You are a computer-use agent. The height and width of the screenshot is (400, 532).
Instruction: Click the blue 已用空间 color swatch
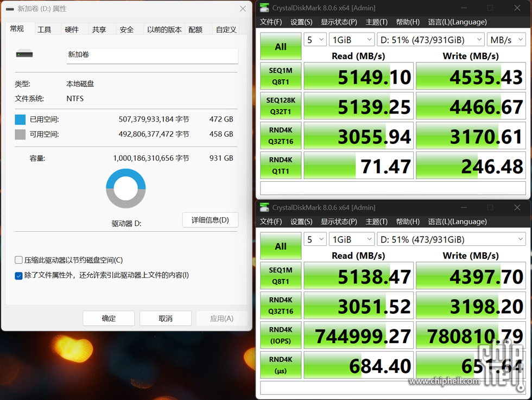point(20,119)
